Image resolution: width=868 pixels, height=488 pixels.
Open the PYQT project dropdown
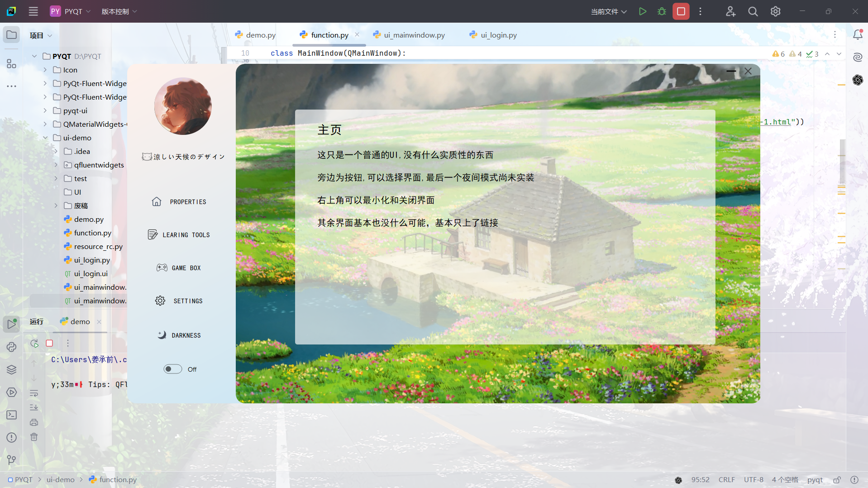click(x=70, y=11)
